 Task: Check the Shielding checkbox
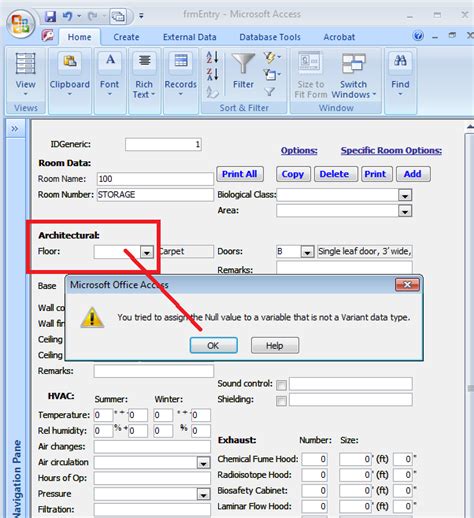pos(281,401)
